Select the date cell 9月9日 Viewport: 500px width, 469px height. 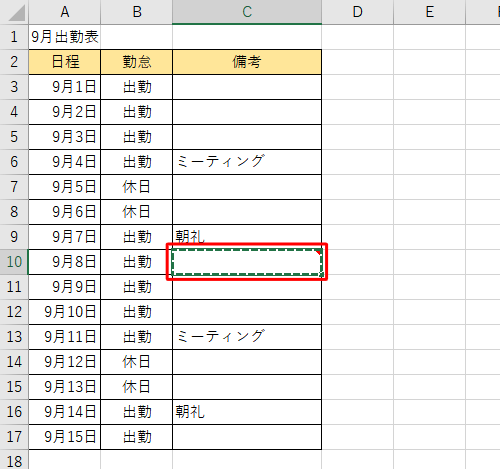click(65, 287)
